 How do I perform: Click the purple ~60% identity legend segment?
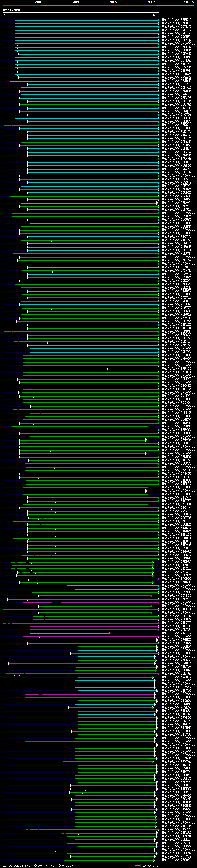(x=98, y=6)
